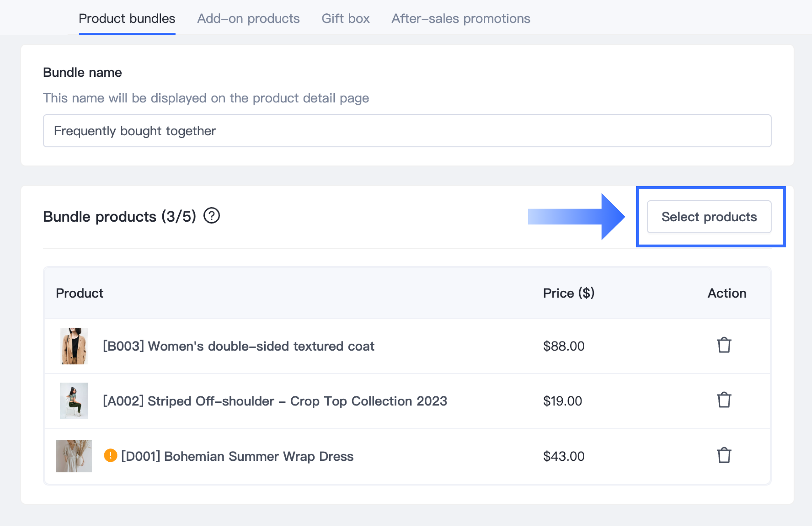Image resolution: width=812 pixels, height=526 pixels.
Task: Open the Striped Off-shoulder product thumbnail
Action: click(x=74, y=401)
